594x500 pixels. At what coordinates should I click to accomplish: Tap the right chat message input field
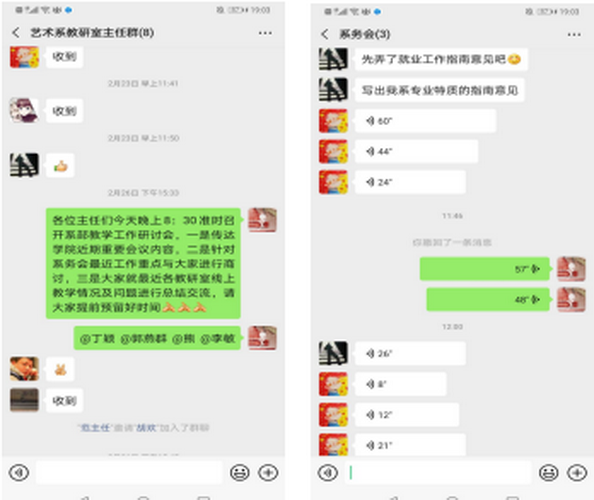point(438,473)
